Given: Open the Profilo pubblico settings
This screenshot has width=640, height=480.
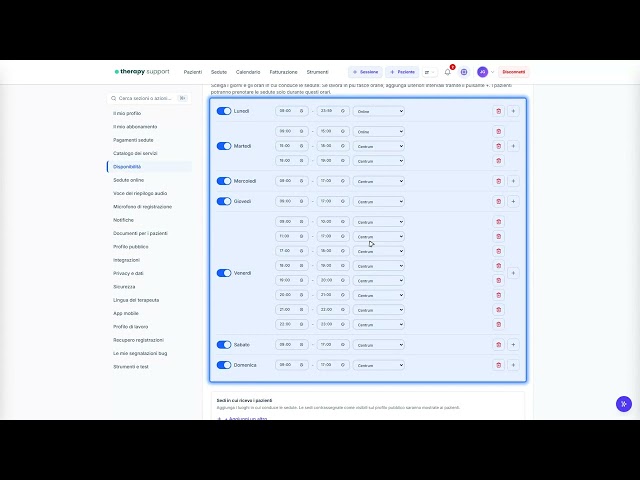Looking at the screenshot, I should click(x=131, y=247).
